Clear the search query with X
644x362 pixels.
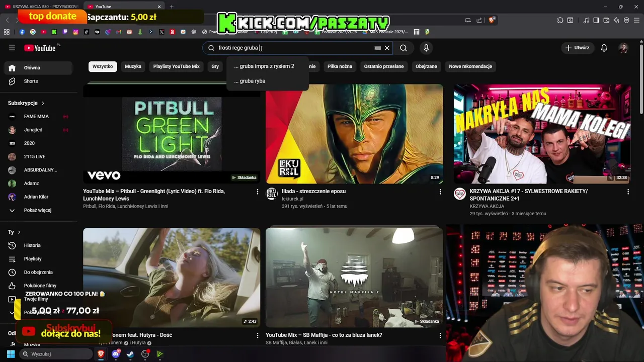click(387, 48)
